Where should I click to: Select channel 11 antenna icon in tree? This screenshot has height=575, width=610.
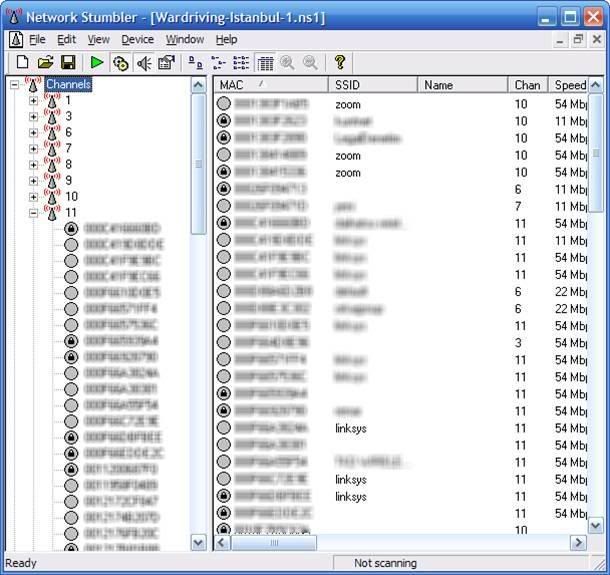pos(52,212)
